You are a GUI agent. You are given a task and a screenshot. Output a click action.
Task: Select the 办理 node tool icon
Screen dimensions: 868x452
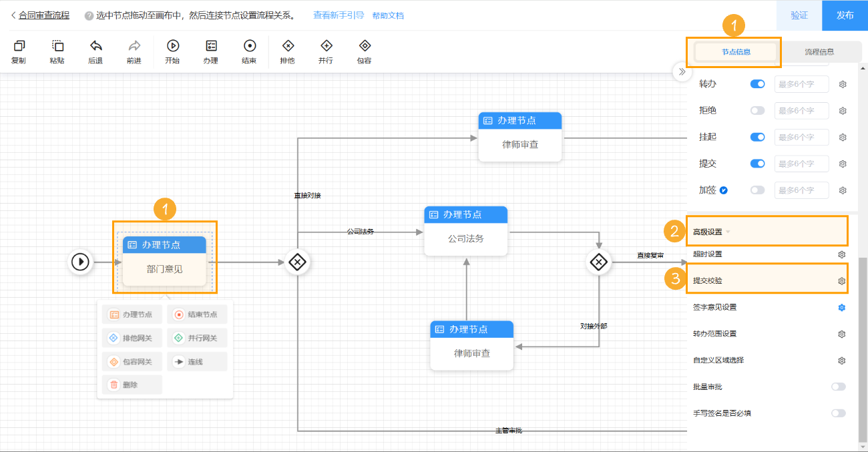[x=211, y=46]
